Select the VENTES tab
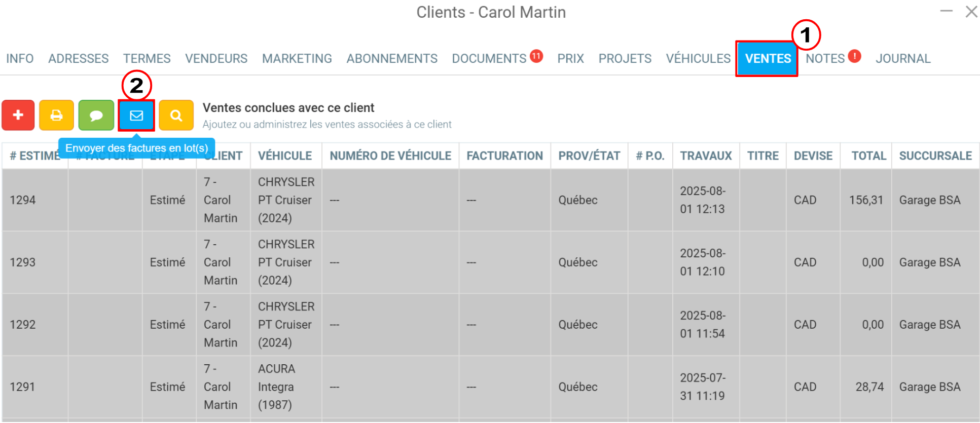 (x=768, y=59)
